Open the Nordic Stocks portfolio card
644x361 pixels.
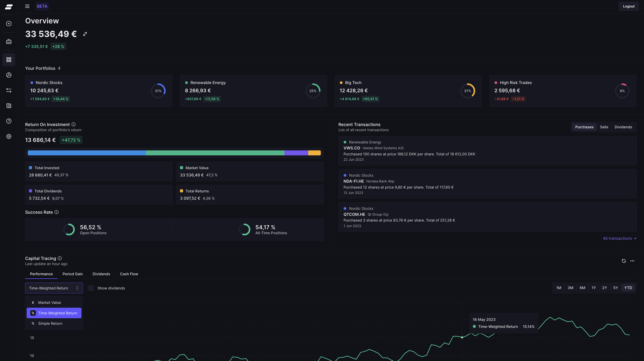coord(99,91)
